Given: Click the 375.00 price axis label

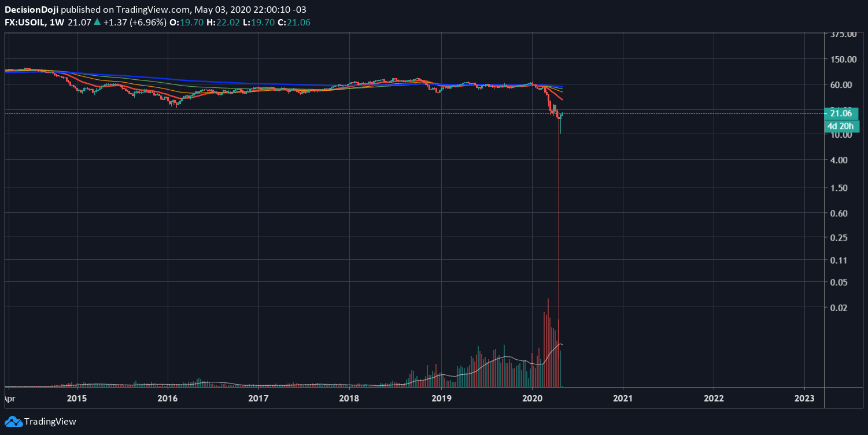Looking at the screenshot, I should pyautogui.click(x=843, y=34).
